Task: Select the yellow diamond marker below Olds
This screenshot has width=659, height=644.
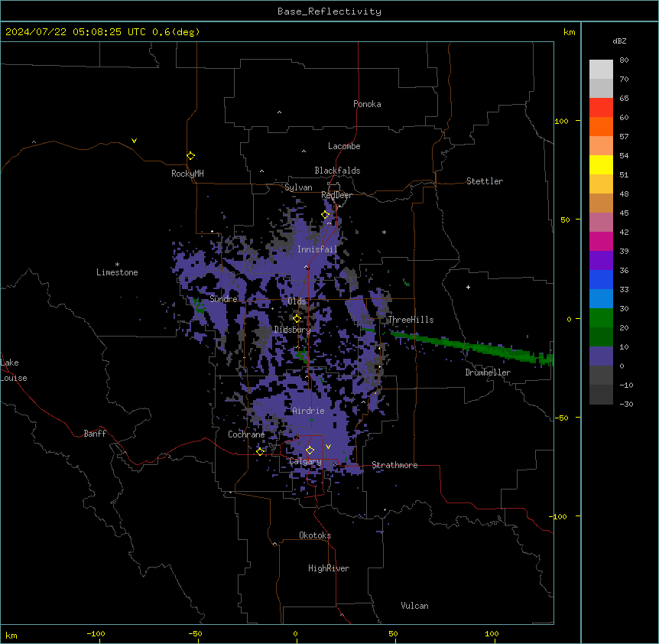Action: click(297, 319)
